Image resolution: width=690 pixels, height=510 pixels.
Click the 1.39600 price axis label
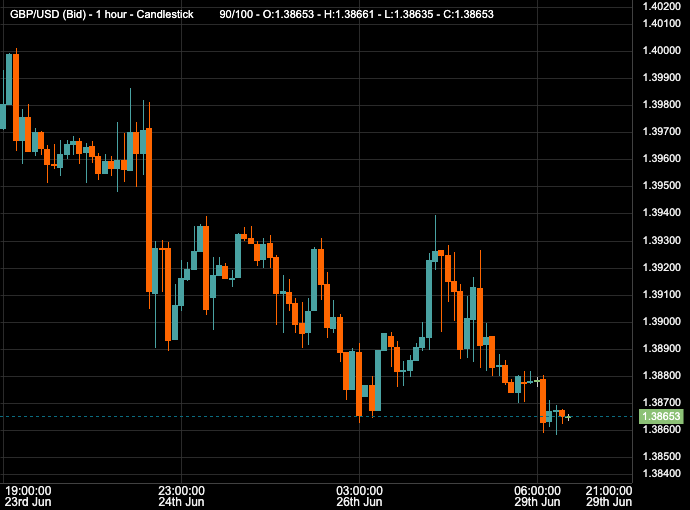(x=662, y=159)
